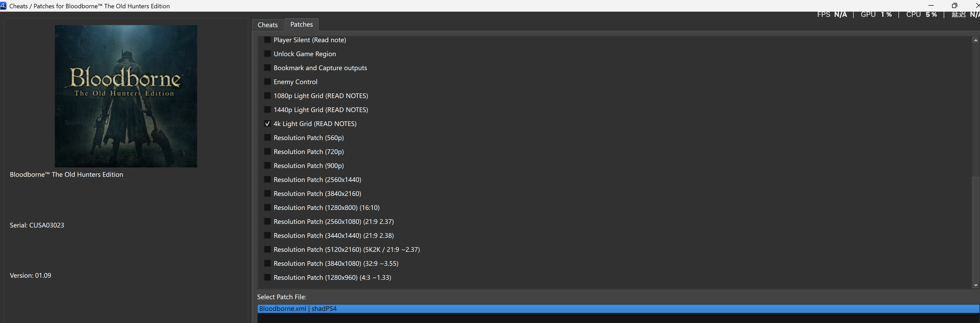Tick Resolution Patch (3840x2160) checkbox

[x=268, y=194]
